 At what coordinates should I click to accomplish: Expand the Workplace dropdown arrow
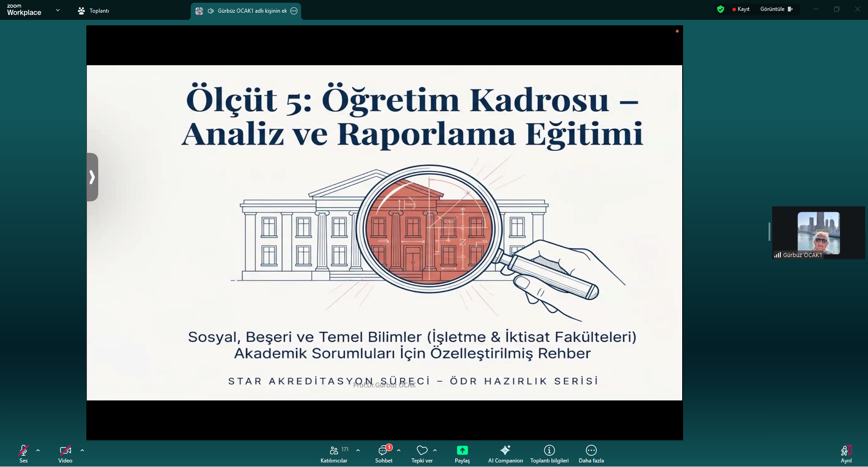point(57,9)
